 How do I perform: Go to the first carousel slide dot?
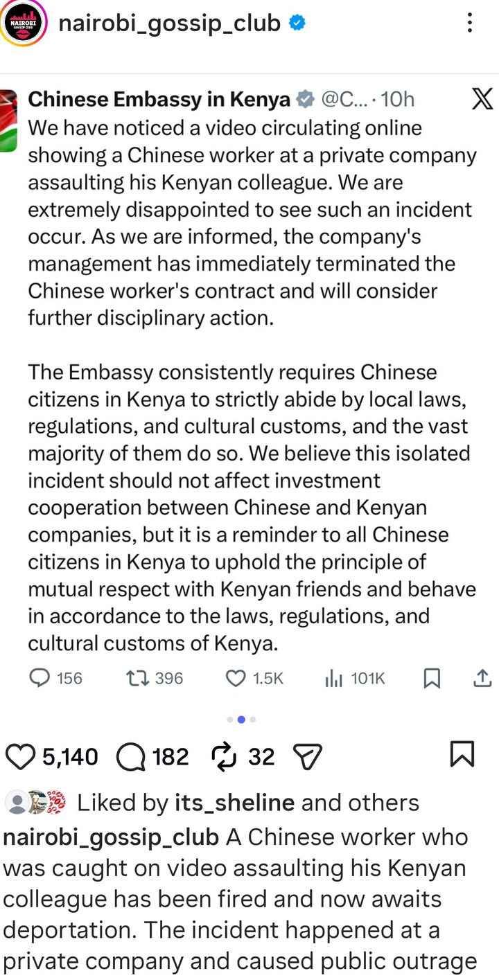(x=229, y=720)
